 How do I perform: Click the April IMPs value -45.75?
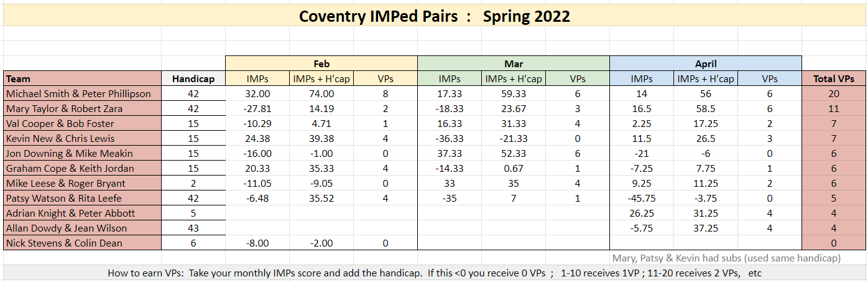[641, 199]
